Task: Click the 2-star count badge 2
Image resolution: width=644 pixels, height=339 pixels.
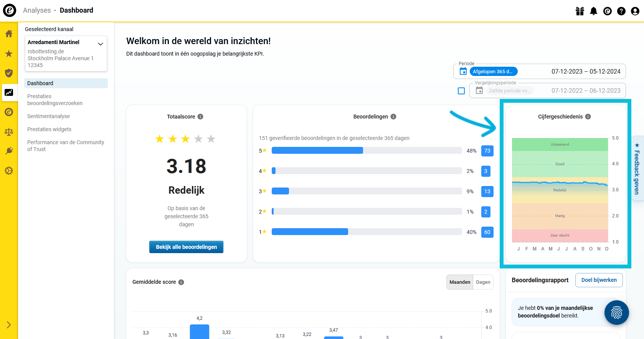Action: click(486, 212)
